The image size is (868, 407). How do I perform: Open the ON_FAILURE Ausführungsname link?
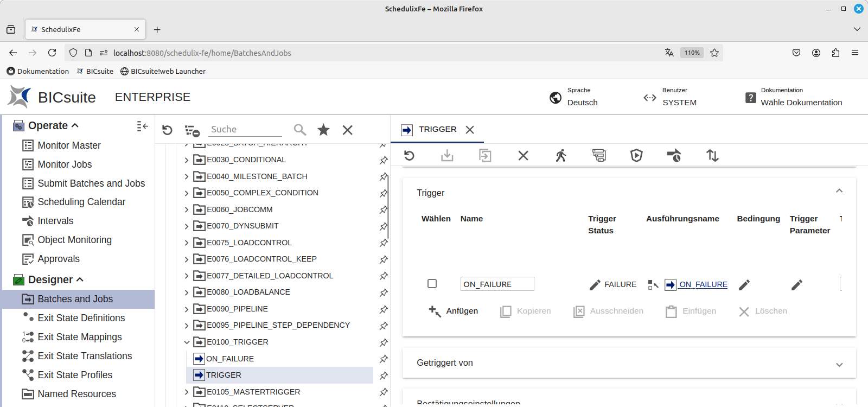tap(703, 284)
